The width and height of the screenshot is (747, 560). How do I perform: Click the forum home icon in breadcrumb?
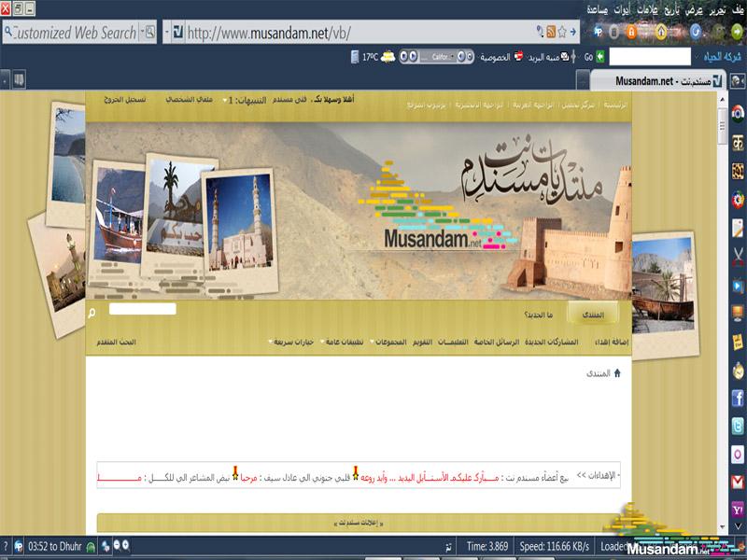pyautogui.click(x=617, y=372)
